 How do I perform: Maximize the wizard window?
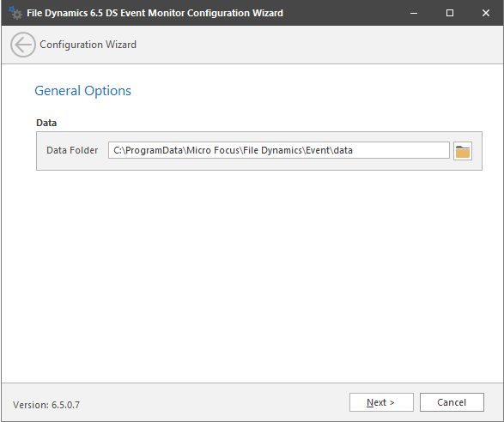pos(450,13)
